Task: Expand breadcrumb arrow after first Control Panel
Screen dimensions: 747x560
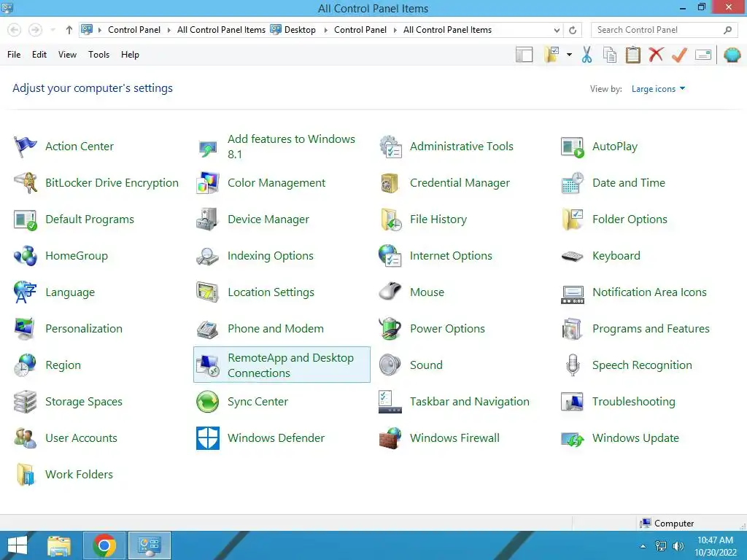Action: 169,30
